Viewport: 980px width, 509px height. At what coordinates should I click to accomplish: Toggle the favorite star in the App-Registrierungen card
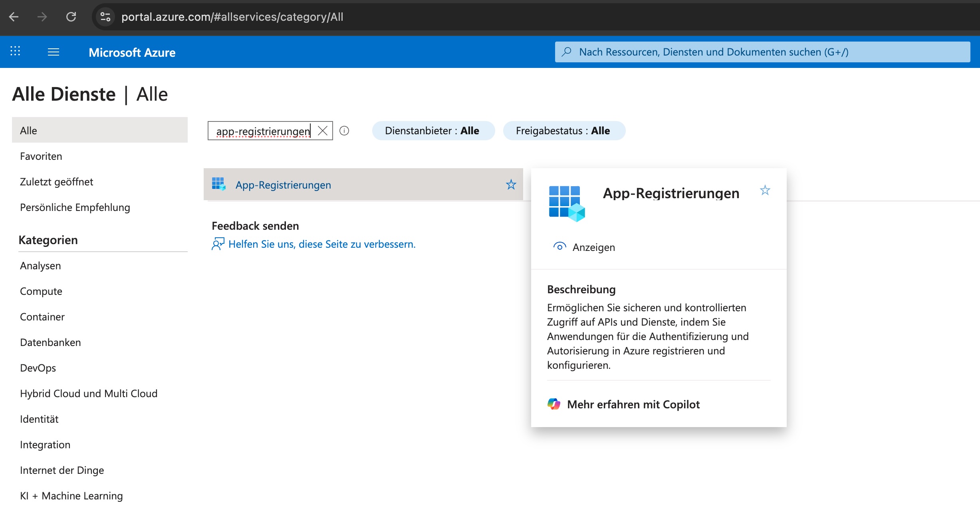(x=765, y=190)
